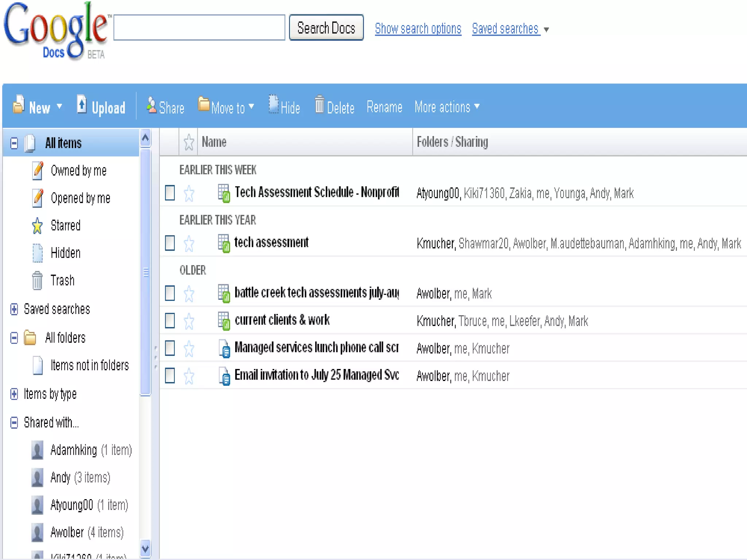Open Trash from the sidebar icon
The image size is (747, 560).
click(x=37, y=280)
